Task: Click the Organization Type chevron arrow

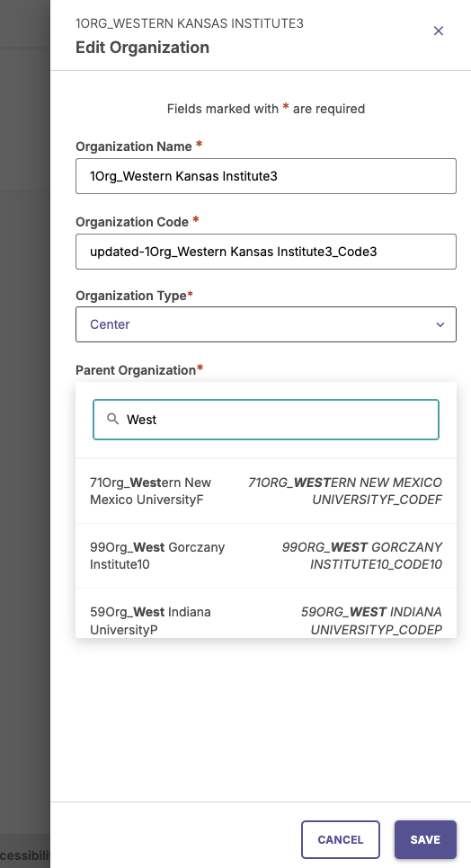Action: point(440,324)
